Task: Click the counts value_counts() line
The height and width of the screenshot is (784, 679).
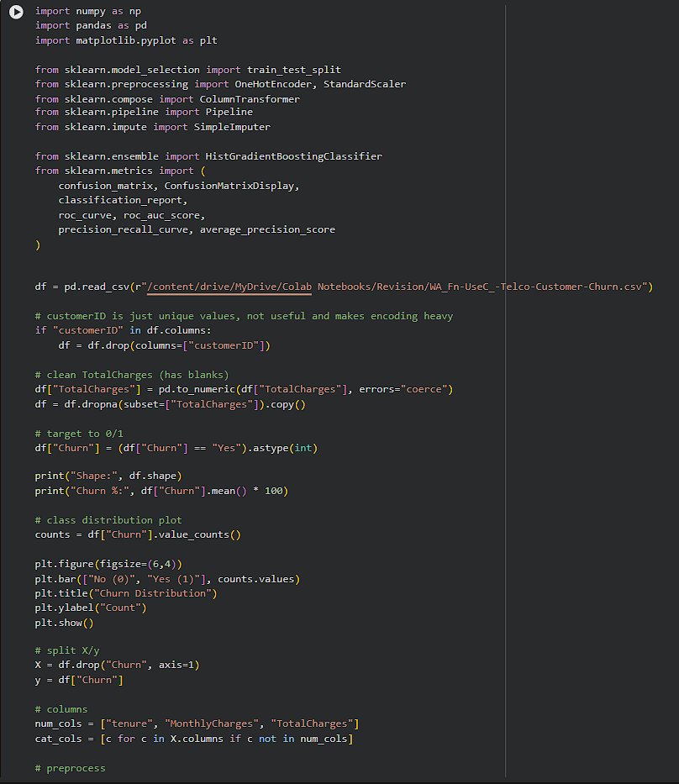Action: coord(138,534)
